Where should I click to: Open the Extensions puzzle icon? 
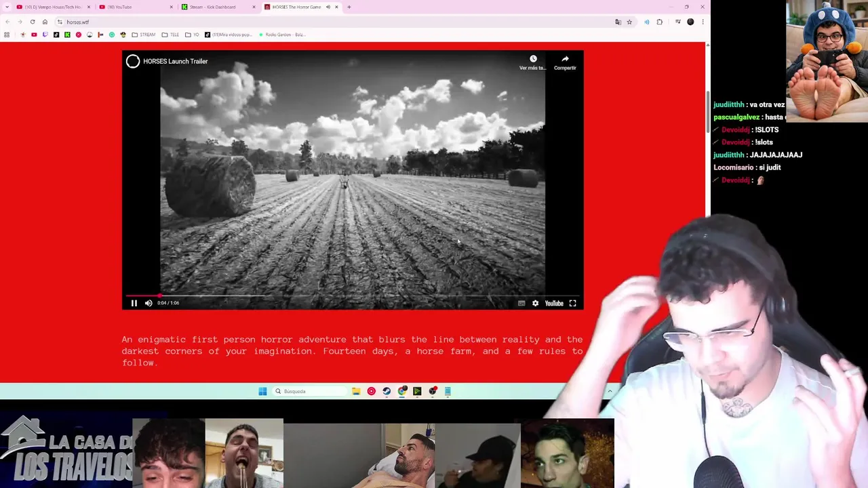click(x=659, y=22)
